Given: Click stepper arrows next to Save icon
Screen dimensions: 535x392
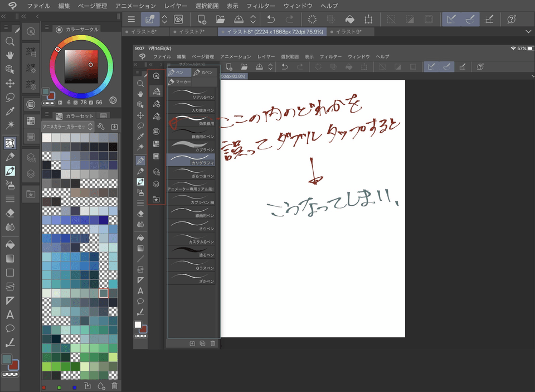Looking at the screenshot, I should tap(253, 20).
